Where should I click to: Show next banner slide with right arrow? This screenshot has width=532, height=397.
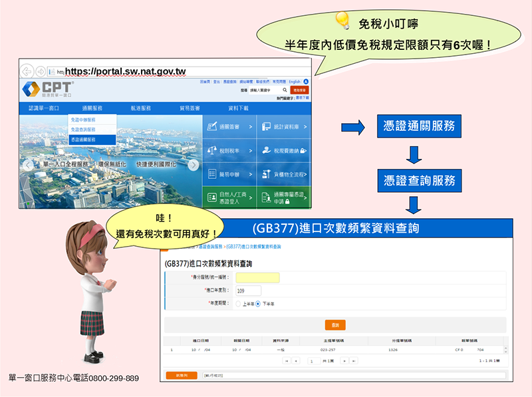point(193,165)
